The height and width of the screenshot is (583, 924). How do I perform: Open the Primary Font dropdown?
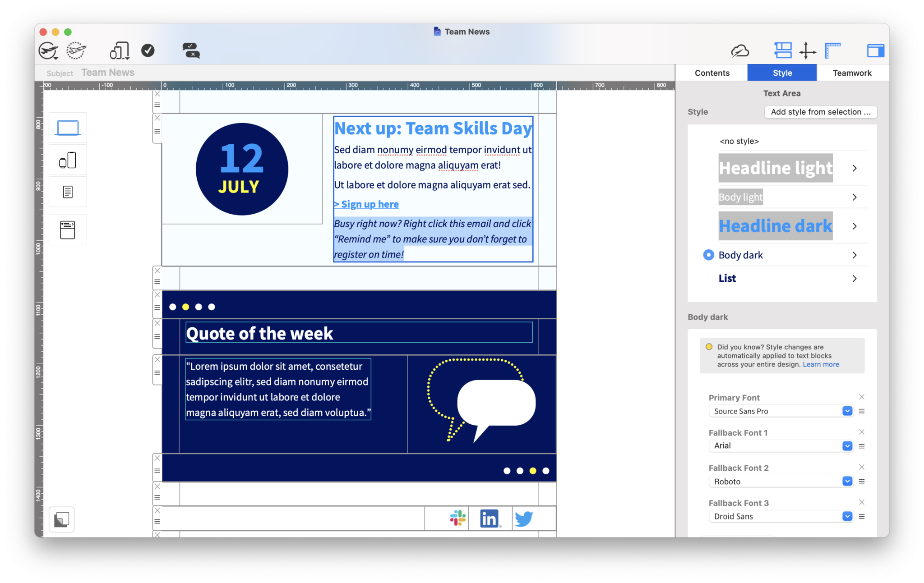point(847,411)
